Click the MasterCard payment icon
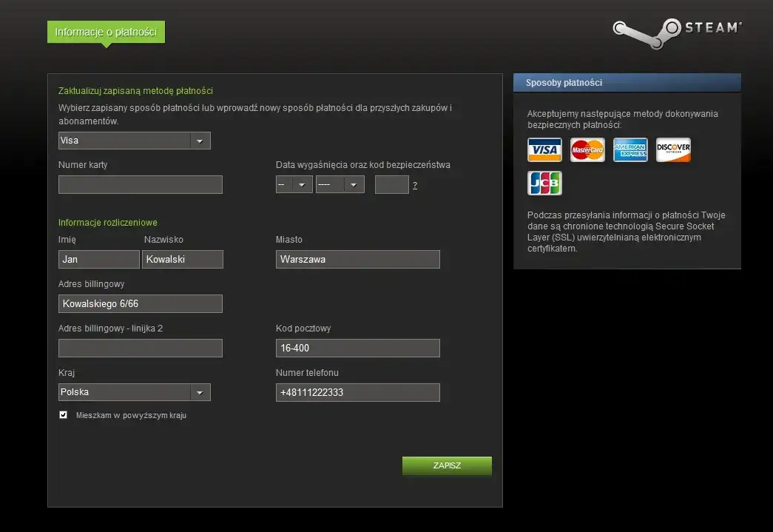 click(587, 149)
